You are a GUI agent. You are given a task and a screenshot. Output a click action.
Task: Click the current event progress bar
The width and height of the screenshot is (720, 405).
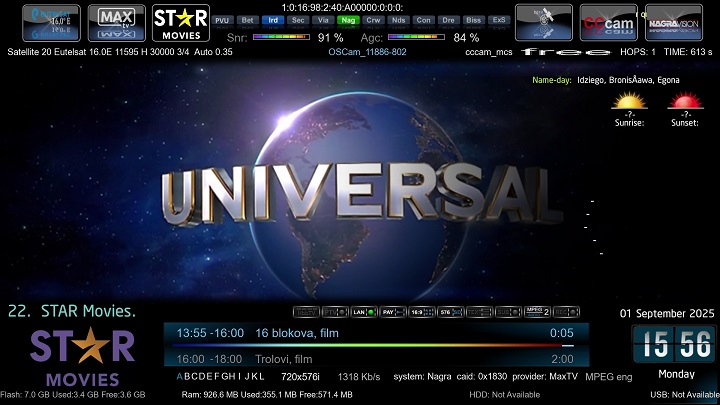[373, 345]
